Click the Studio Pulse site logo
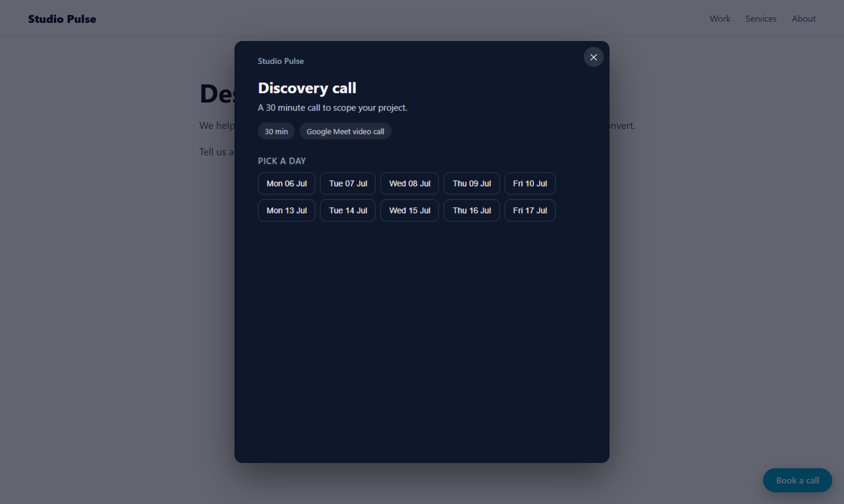844x504 pixels. tap(62, 19)
